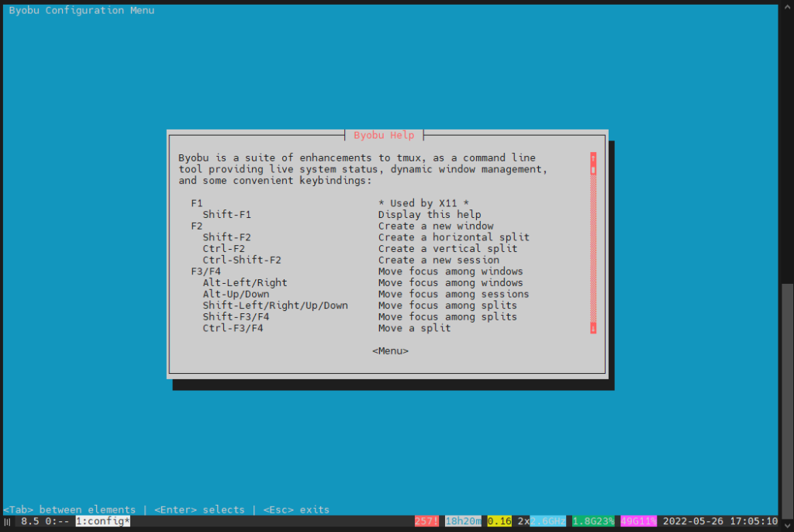Click the 1.8G23% memory usage indicator
The width and height of the screenshot is (794, 532).
592,520
